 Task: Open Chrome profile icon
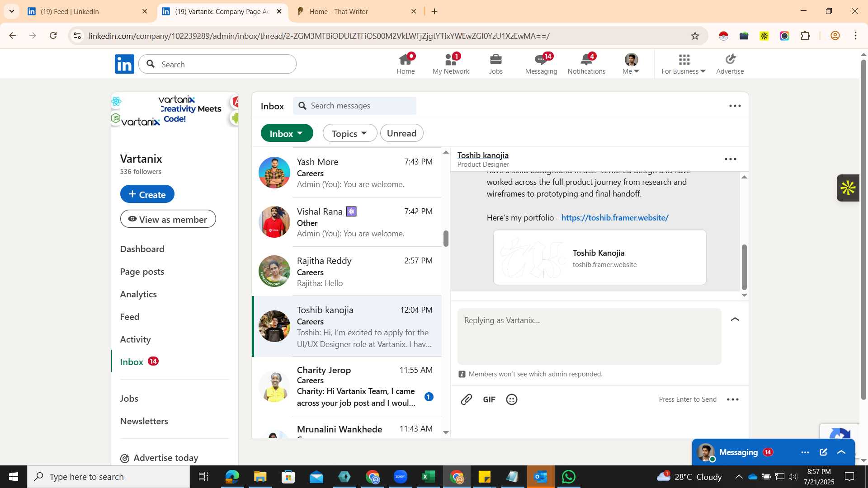point(835,36)
